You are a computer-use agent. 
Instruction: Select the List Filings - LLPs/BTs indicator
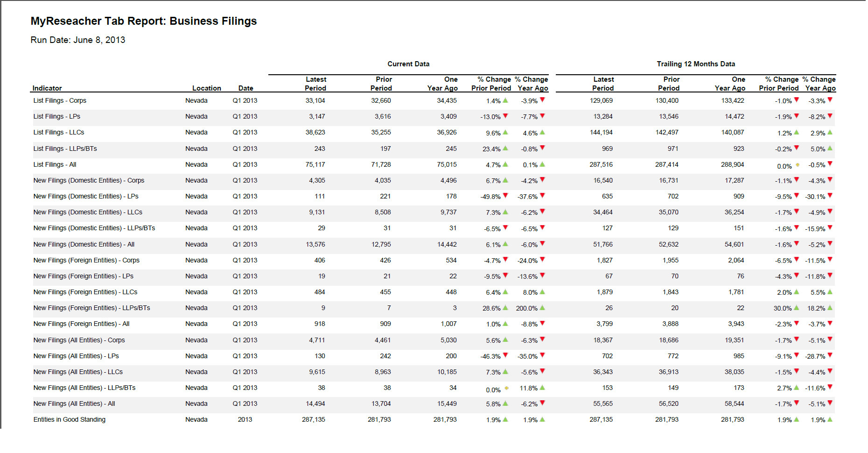[x=65, y=149]
